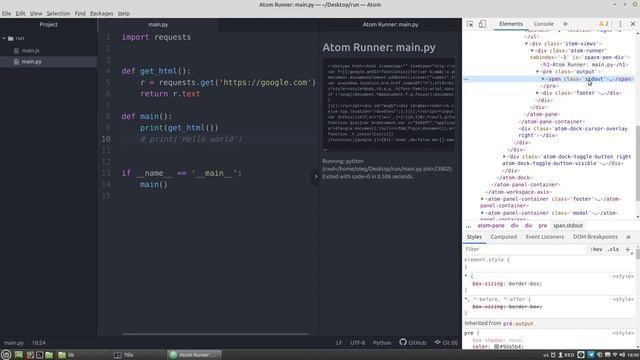Expand atom-panel-container class modal node
The width and height of the screenshot is (640, 360).
(x=482, y=213)
